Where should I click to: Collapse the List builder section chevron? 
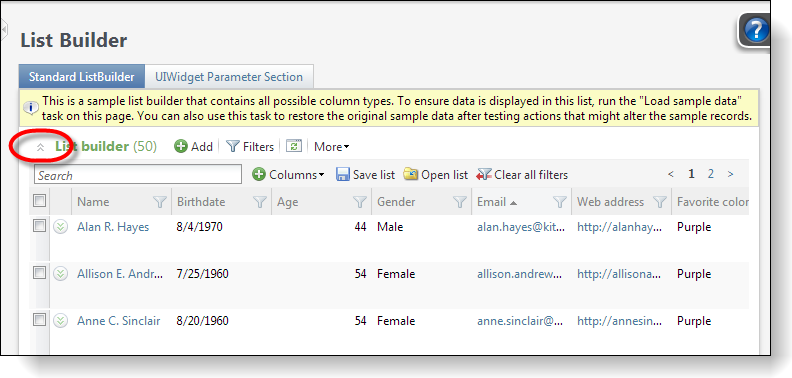[x=41, y=147]
